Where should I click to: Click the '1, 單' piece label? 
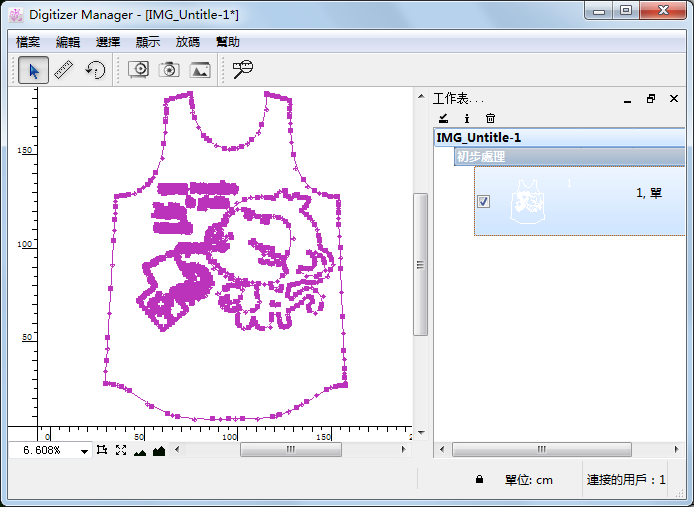[649, 193]
